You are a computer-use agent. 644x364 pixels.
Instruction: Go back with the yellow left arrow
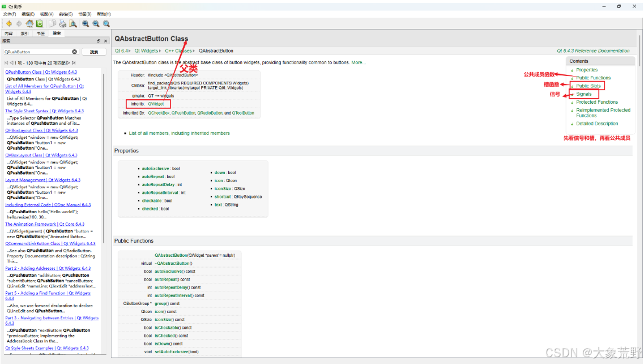pos(8,24)
